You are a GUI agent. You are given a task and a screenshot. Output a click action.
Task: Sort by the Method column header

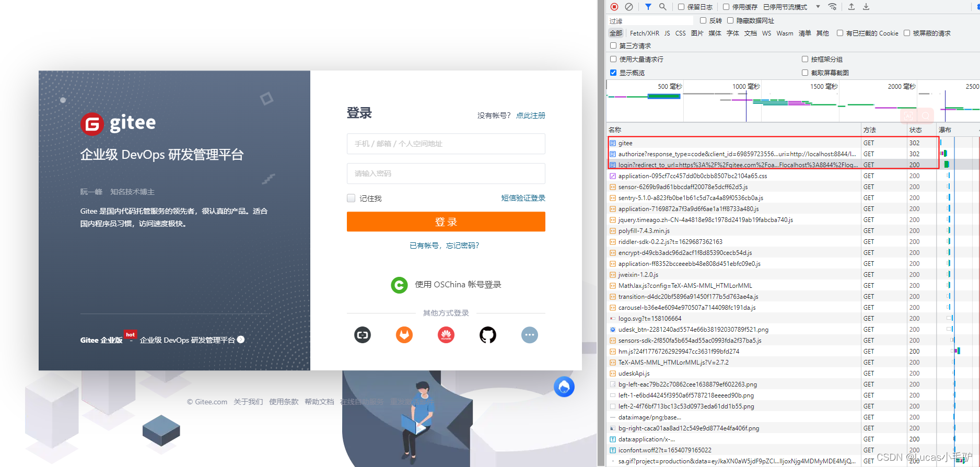click(884, 130)
